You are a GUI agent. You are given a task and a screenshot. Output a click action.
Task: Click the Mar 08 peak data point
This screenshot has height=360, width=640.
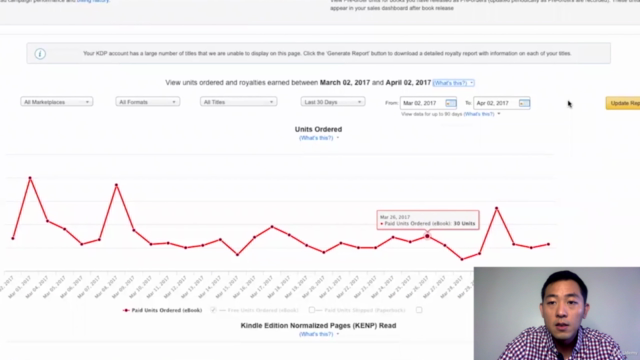pos(116,185)
